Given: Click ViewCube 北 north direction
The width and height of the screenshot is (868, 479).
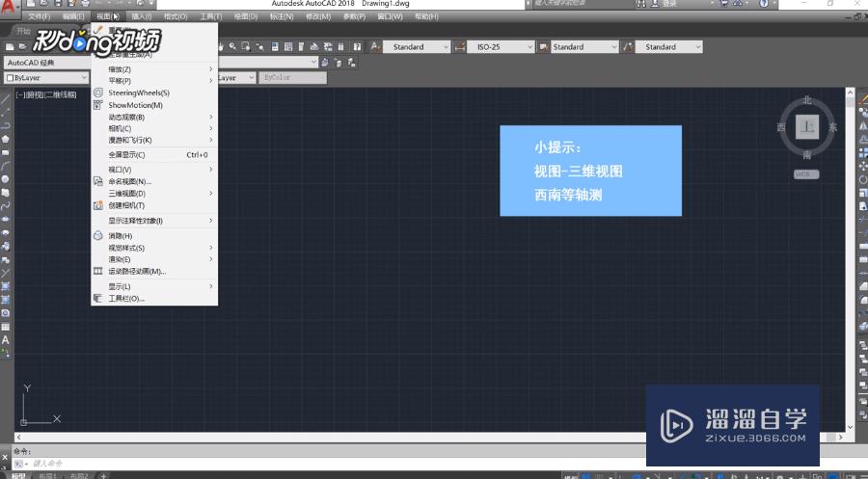Looking at the screenshot, I should pyautogui.click(x=806, y=100).
